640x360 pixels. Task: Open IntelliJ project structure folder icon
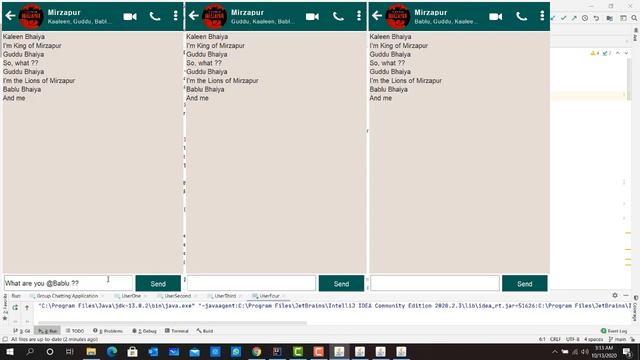[609, 18]
